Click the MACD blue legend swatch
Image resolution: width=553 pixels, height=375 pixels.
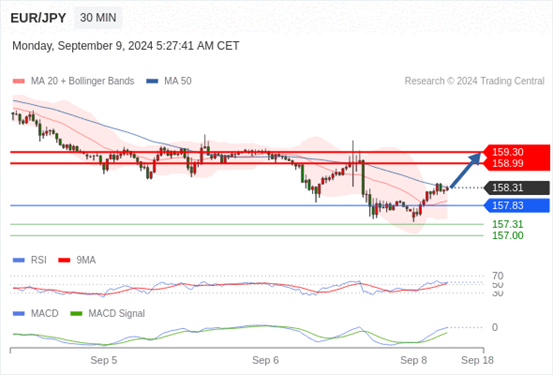19,314
